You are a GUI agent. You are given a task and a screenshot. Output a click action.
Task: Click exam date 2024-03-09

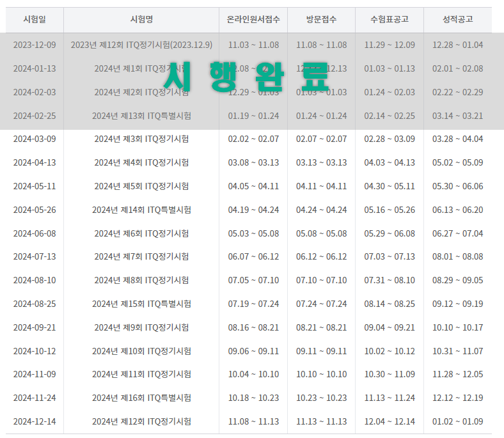[x=35, y=139]
